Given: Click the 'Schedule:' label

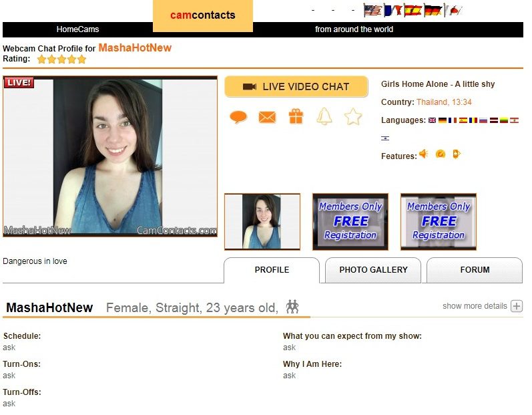Looking at the screenshot, I should (22, 336).
